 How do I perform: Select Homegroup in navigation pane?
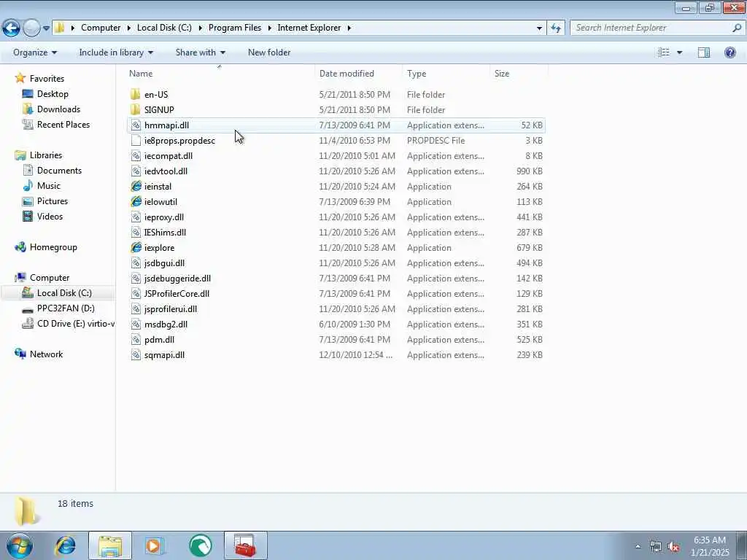coord(53,247)
